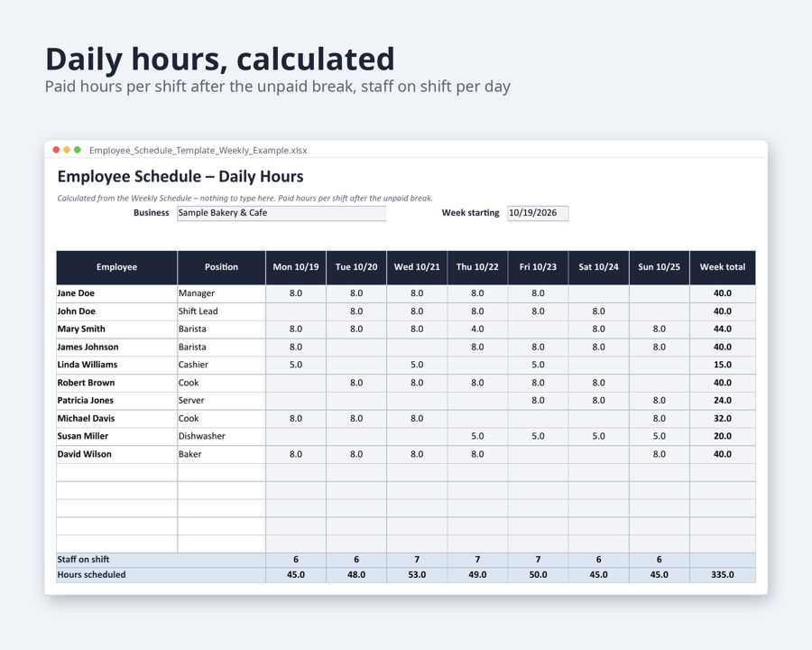Click the Dishwasher position cell
This screenshot has width=812, height=650.
pos(222,436)
